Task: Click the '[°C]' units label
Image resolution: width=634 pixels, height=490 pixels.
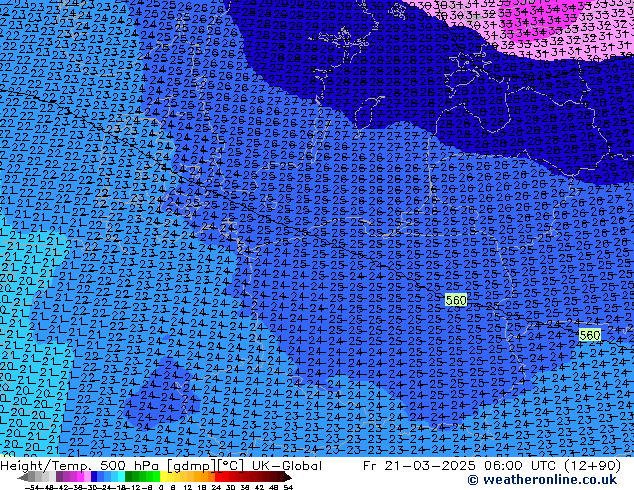Action: 231,466
